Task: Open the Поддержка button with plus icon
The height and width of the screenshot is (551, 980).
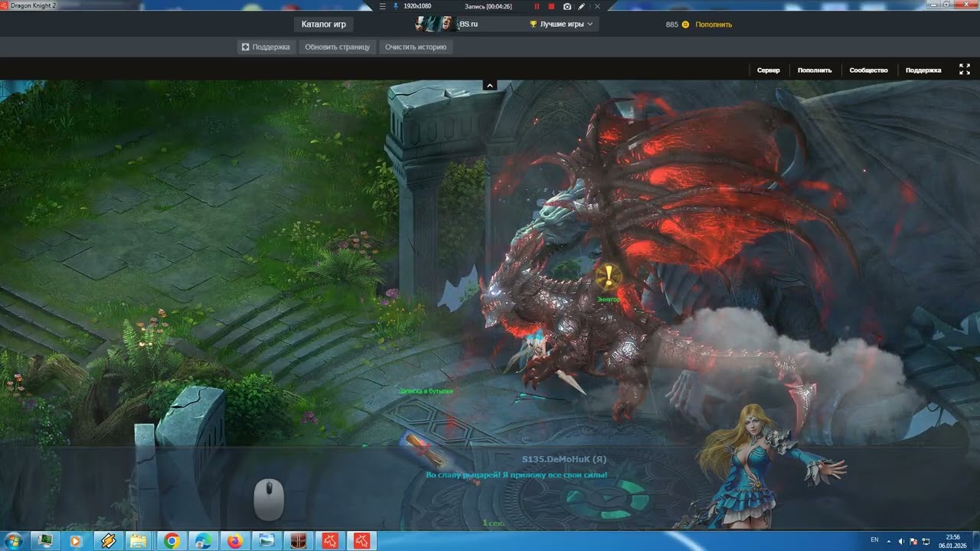Action: [x=266, y=47]
